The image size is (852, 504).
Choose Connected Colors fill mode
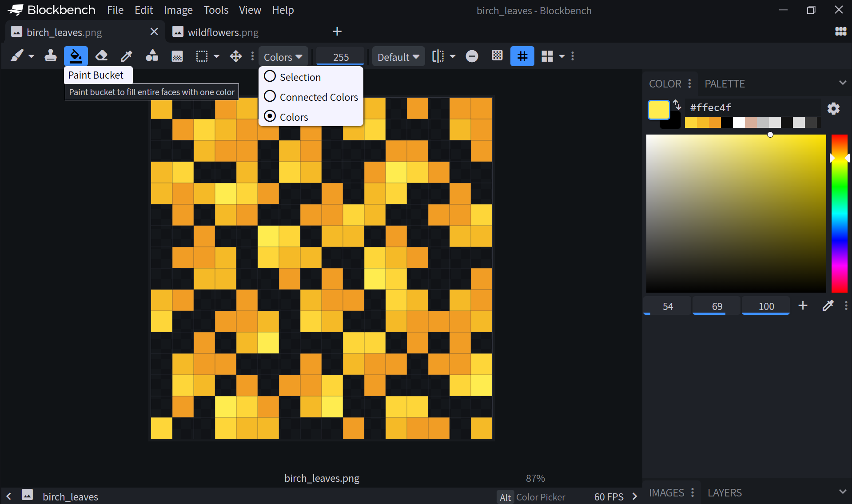(311, 97)
